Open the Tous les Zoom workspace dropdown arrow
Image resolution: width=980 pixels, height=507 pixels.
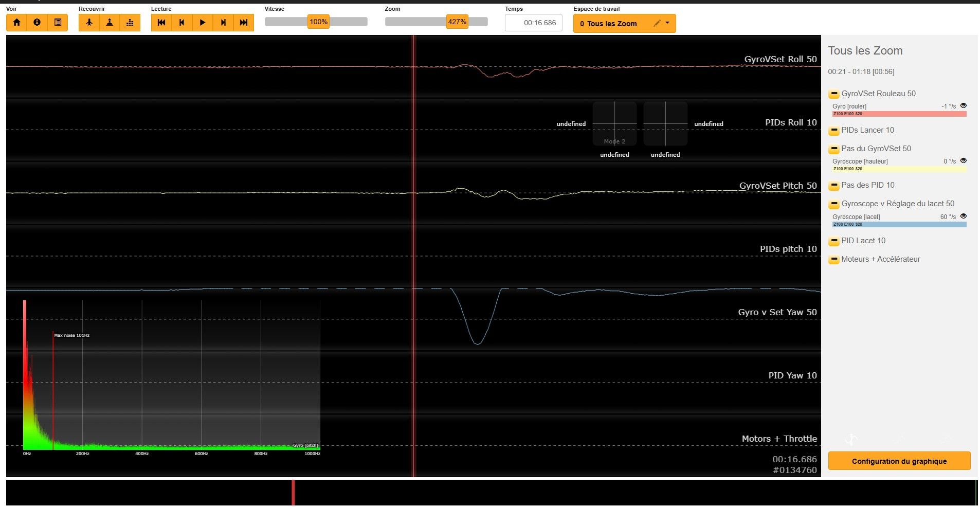click(667, 23)
